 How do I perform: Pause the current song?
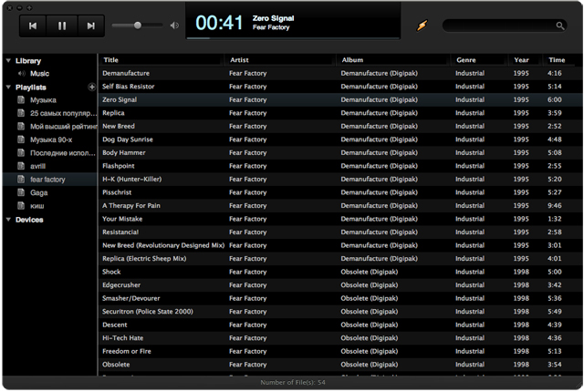[62, 26]
